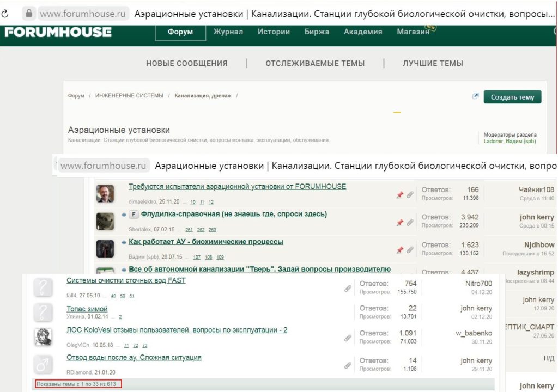Click the Создать тему button
558x392 pixels.
tap(512, 97)
